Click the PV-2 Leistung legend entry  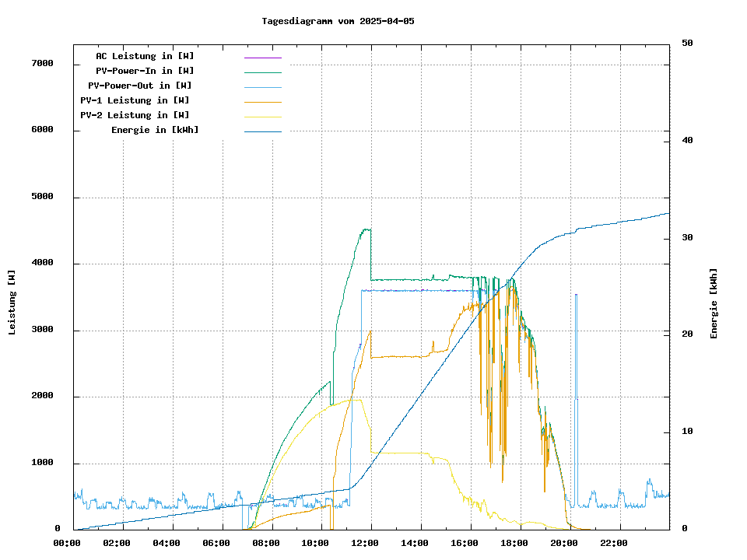[135, 115]
